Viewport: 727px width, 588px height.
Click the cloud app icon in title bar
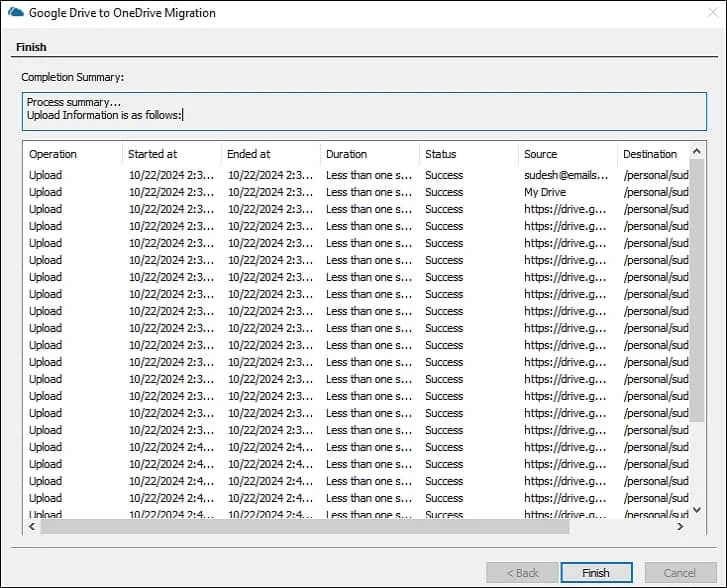[x=16, y=12]
